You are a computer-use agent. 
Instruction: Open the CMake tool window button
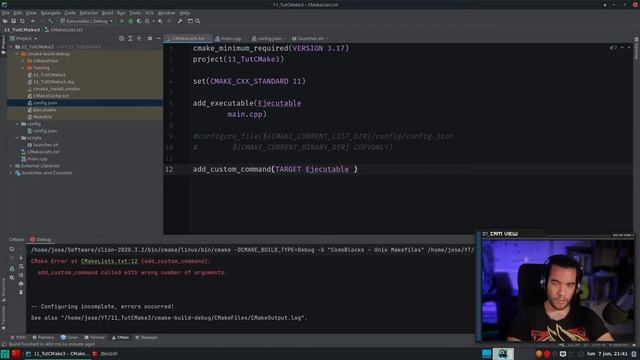pyautogui.click(x=120, y=338)
